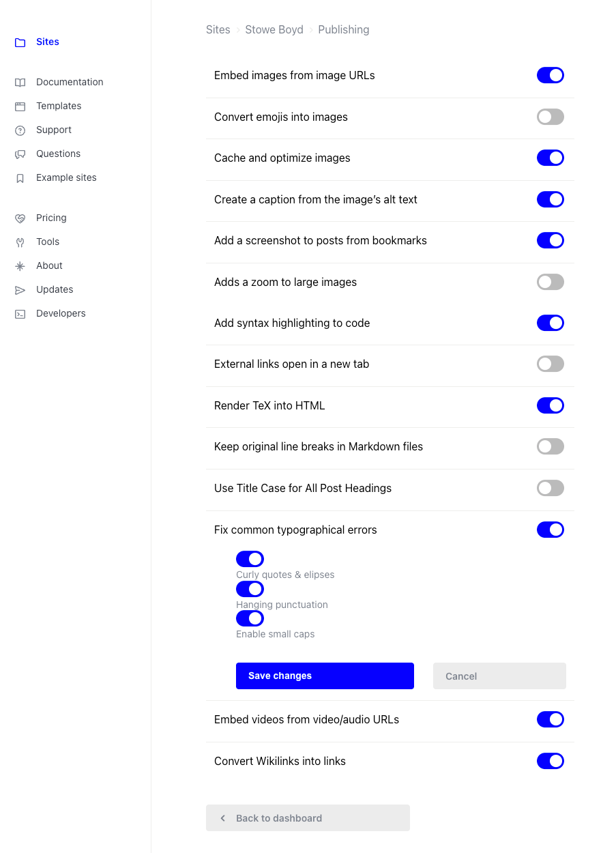Enable Convert emojis into images toggle
616x853 pixels.
(551, 117)
